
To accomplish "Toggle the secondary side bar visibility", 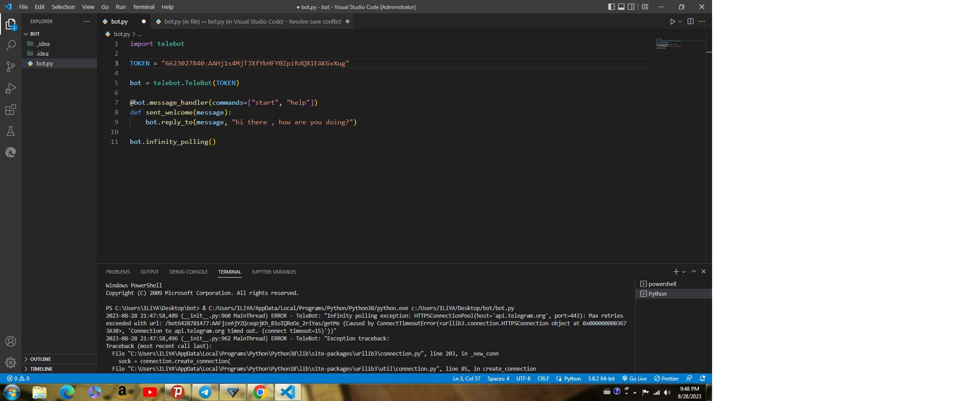I will [x=631, y=7].
